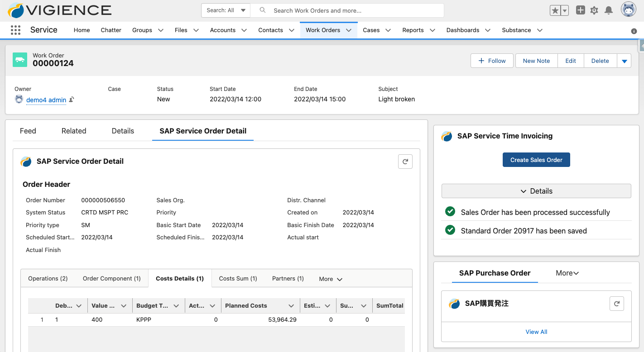Expand the Groups nav menu chevron
Image resolution: width=644 pixels, height=352 pixels.
161,30
